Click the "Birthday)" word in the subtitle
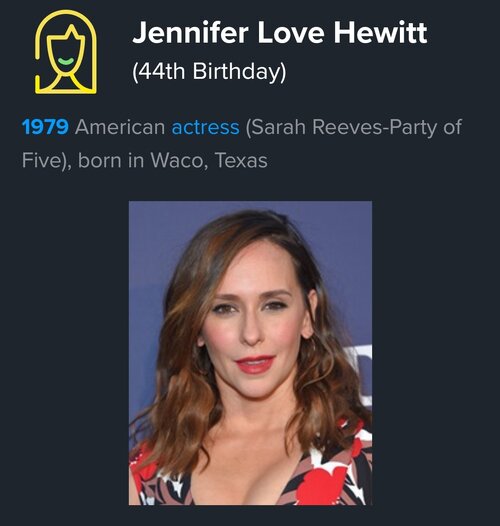This screenshot has height=526, width=500. (240, 71)
